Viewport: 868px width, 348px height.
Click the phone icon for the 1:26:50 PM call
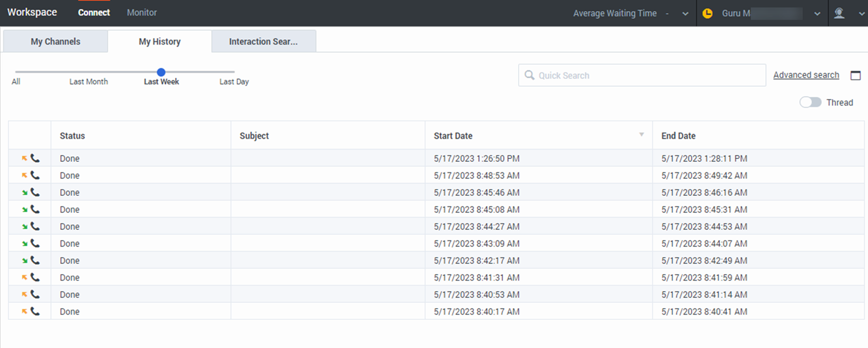35,158
